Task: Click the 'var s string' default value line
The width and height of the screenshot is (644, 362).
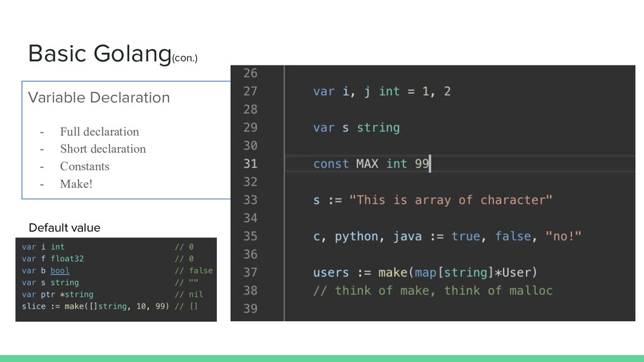Action: tap(50, 282)
